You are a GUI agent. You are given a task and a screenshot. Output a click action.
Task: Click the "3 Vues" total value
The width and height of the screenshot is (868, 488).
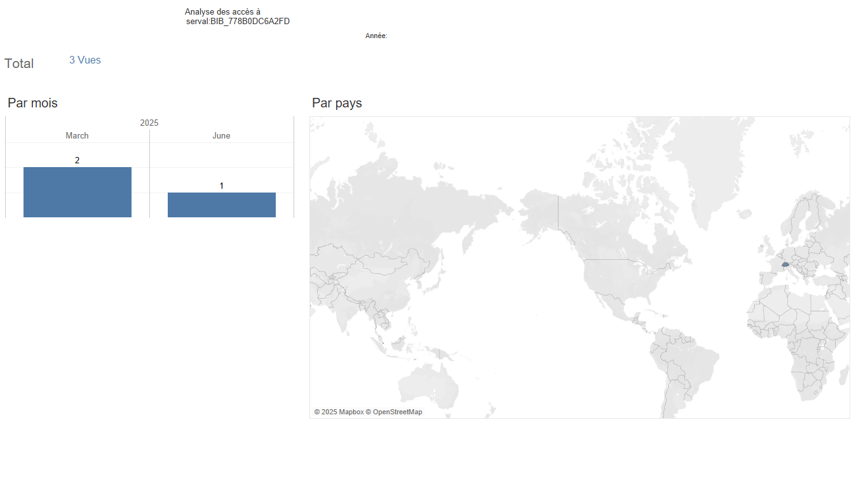click(x=85, y=60)
